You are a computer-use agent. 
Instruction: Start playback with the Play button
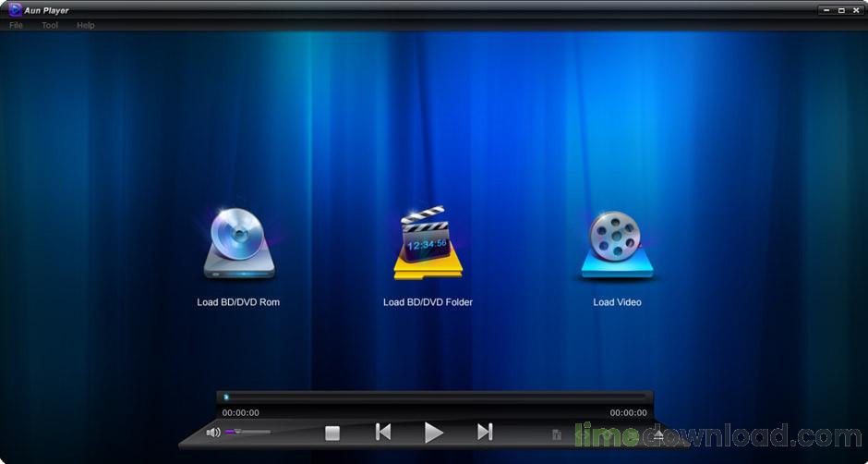(x=433, y=432)
